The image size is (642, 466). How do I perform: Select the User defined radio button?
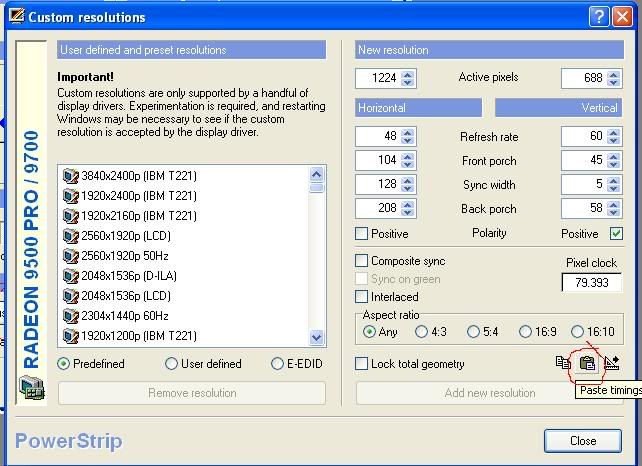pos(171,364)
